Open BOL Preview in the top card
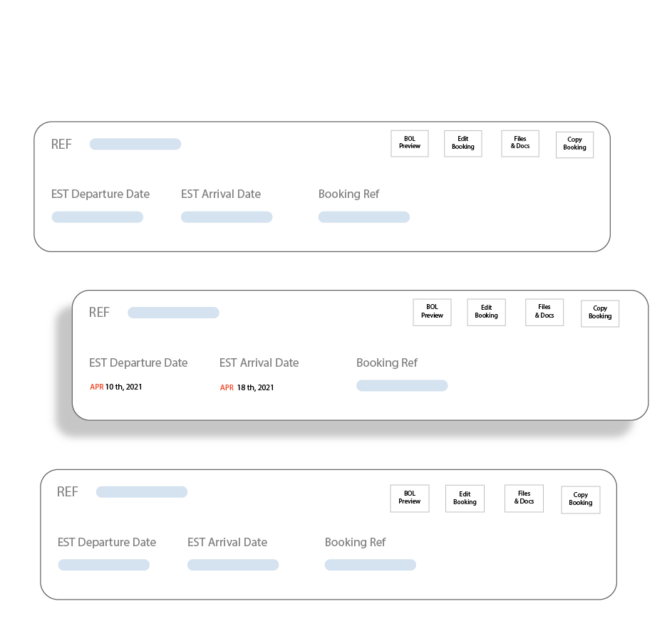This screenshot has height=621, width=672. point(409,143)
